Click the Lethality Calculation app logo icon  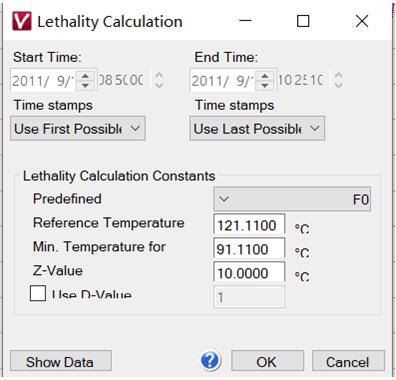22,21
